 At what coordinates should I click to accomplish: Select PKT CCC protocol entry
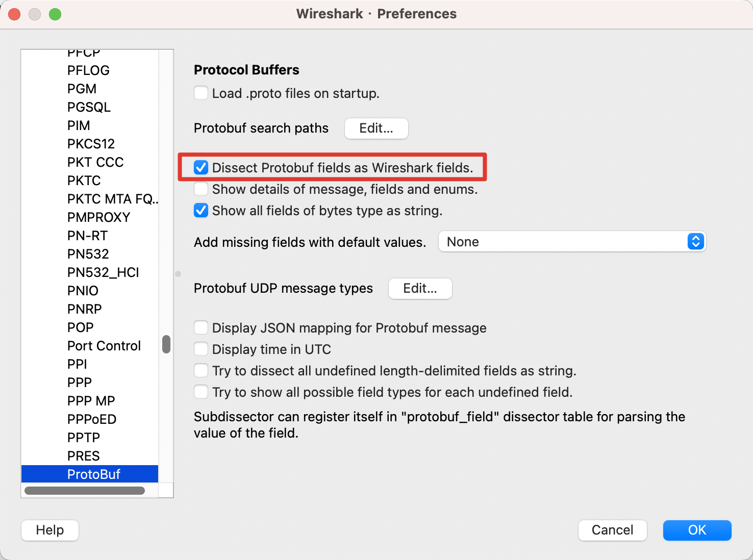click(90, 162)
